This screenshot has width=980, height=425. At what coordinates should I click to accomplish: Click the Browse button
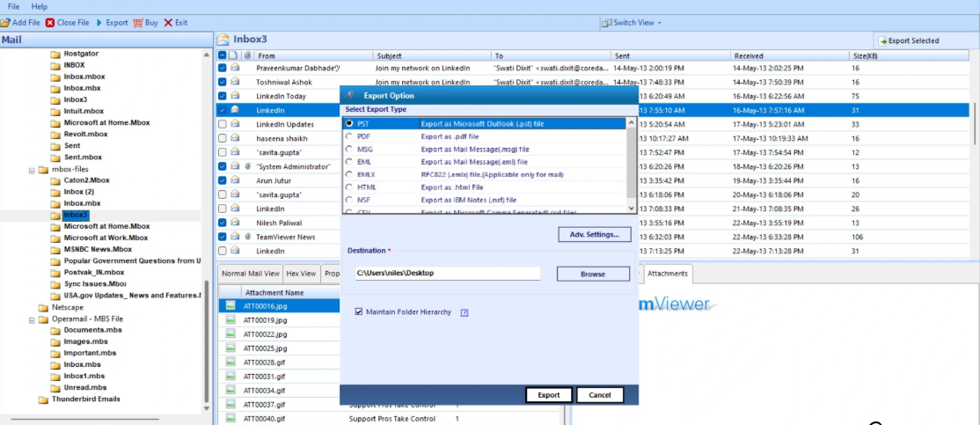(x=593, y=274)
